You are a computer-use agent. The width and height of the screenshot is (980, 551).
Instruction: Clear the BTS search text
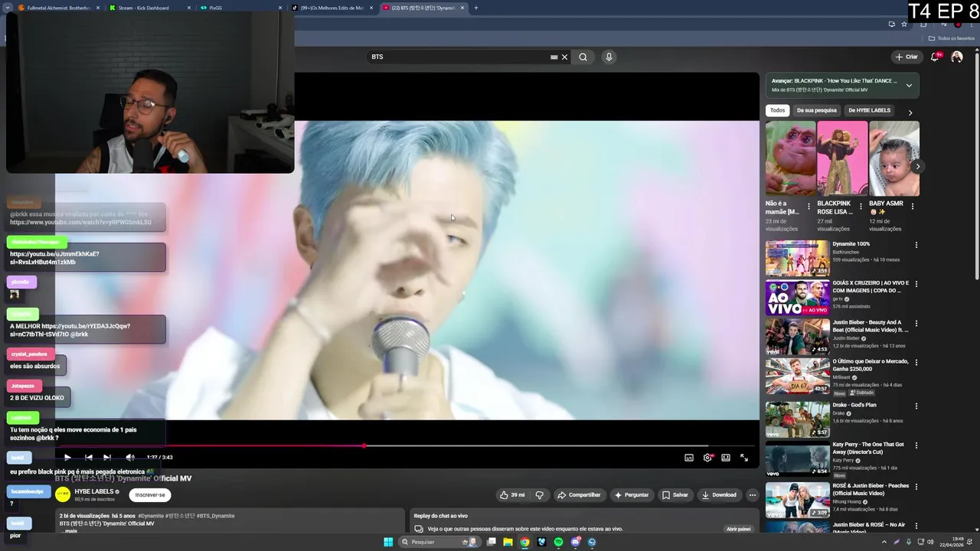click(x=565, y=57)
